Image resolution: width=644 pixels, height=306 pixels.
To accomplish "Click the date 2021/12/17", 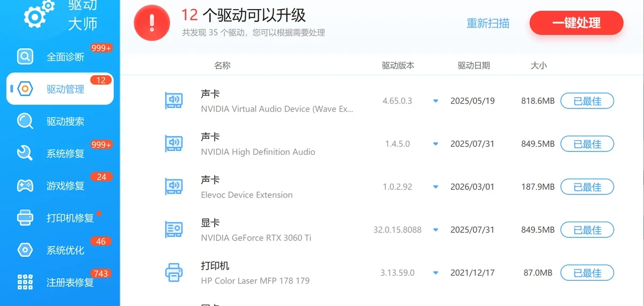I will coord(472,273).
